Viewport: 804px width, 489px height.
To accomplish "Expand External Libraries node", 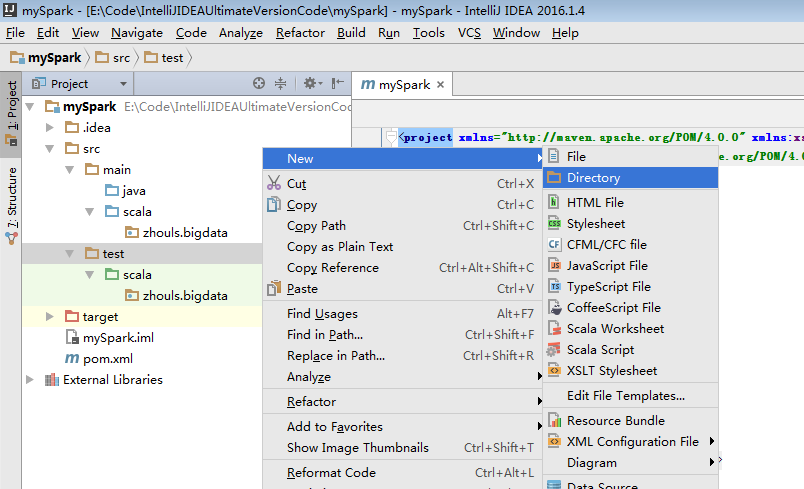I will tap(30, 379).
